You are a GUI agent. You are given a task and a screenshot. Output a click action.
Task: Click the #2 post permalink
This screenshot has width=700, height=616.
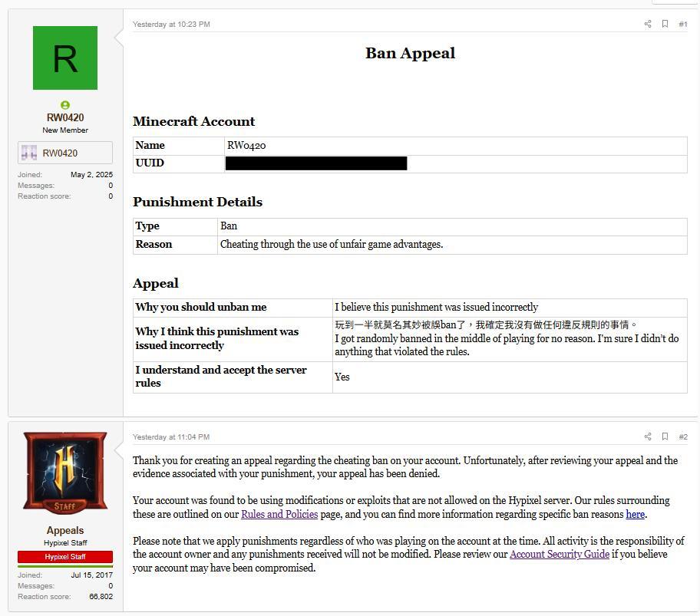[x=682, y=436]
